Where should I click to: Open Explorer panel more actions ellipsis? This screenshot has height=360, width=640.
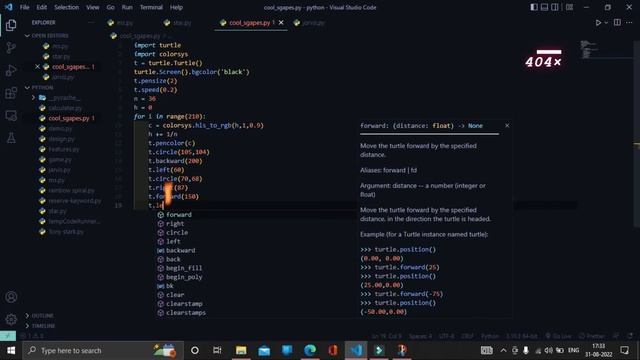point(90,22)
